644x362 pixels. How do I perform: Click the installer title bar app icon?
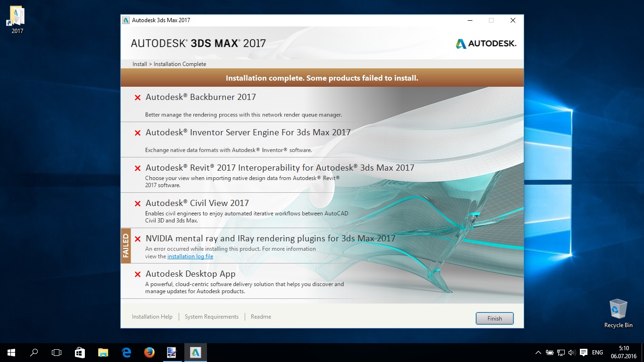126,20
